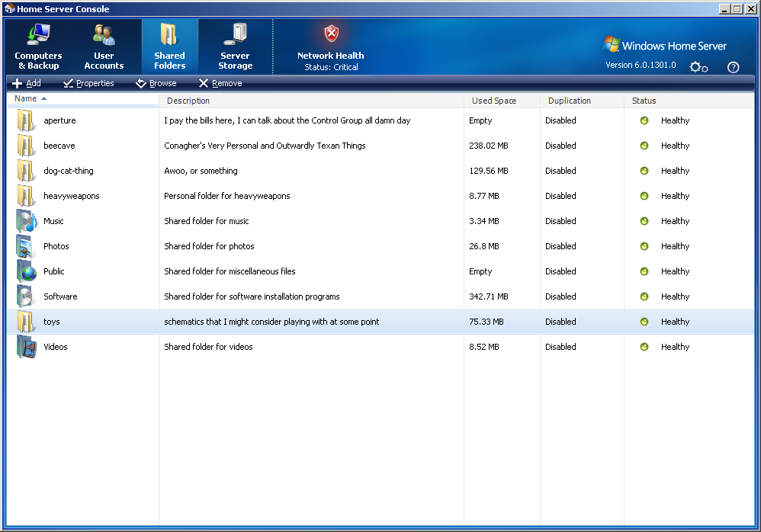
Task: Add a new shared folder
Action: [x=27, y=84]
